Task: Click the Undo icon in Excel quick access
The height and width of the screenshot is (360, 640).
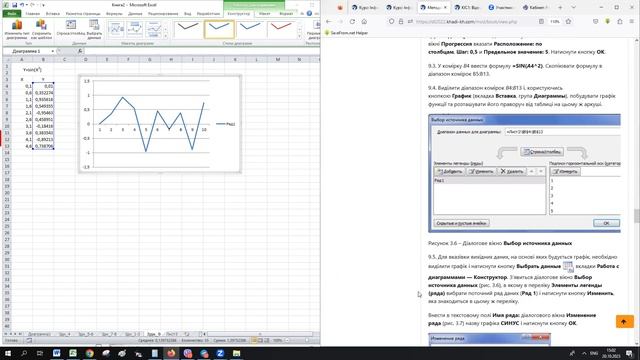Action: tap(22, 5)
